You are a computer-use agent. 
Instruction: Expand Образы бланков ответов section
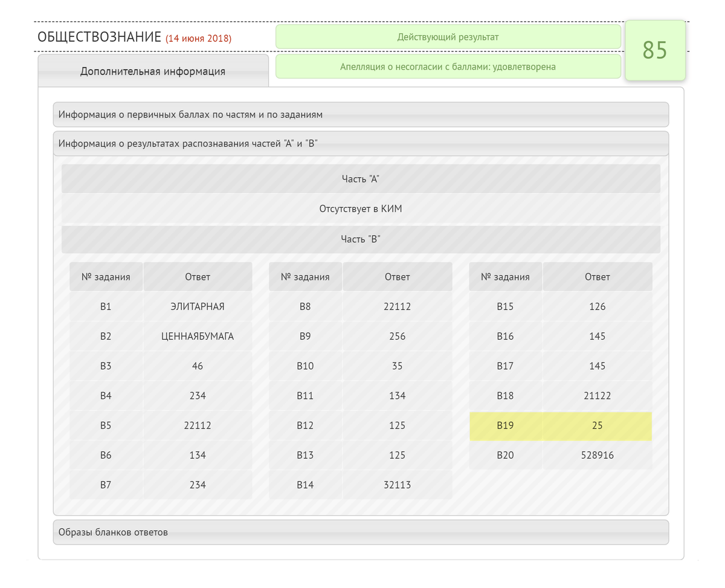(361, 532)
